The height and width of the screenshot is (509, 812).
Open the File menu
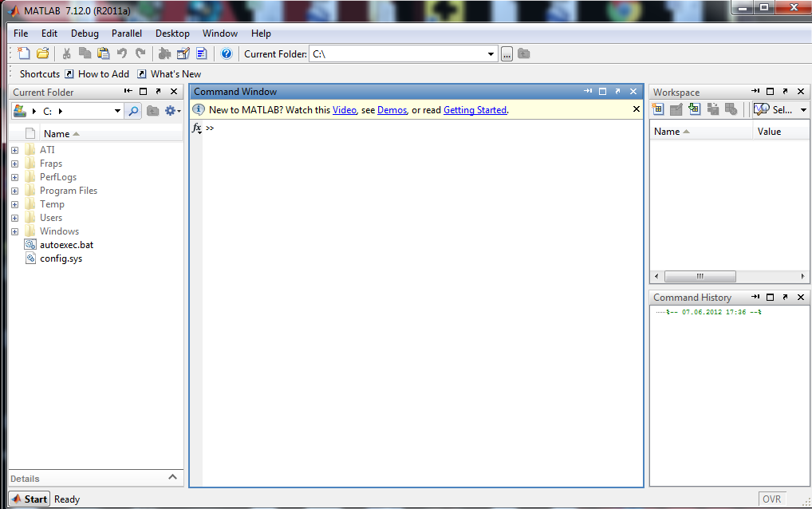(x=21, y=34)
